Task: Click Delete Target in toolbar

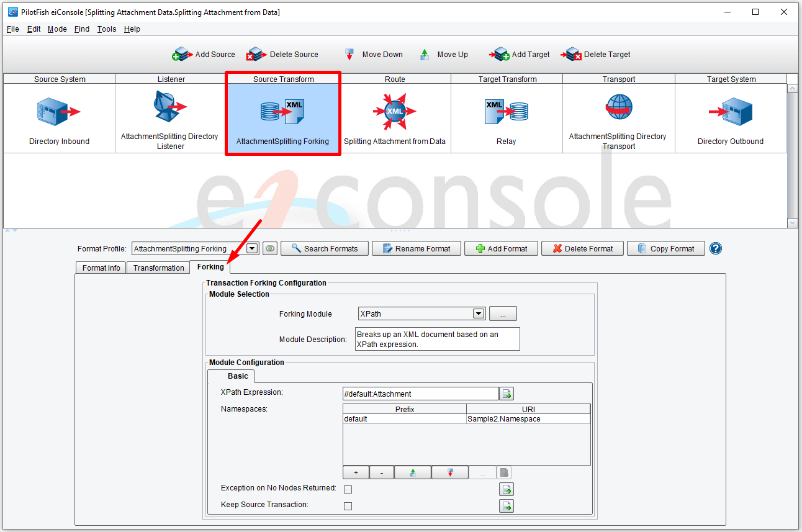Action: click(x=596, y=55)
